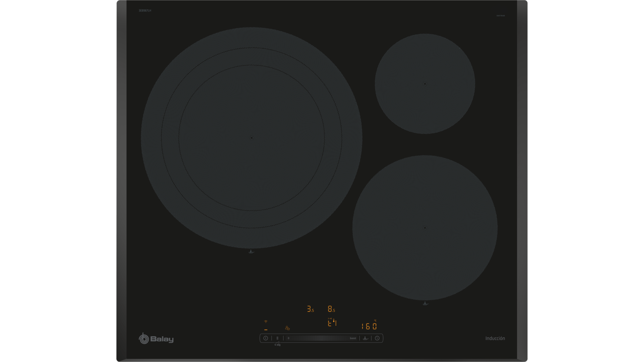
Task: Tap the 160 degree temperature readout
Action: [369, 326]
